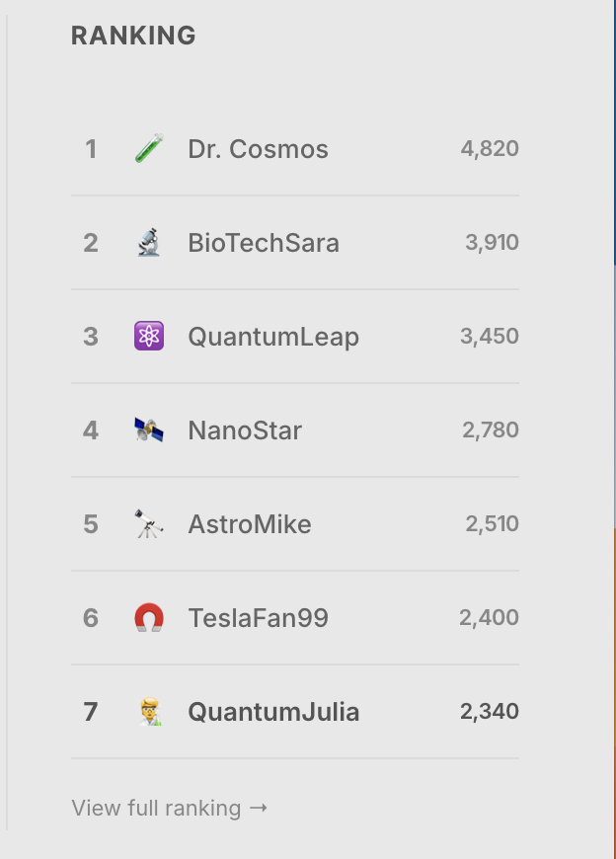Viewport: 616px width, 859px height.
Task: Click the red magnet icon beside TeslaFan99
Action: 149,618
